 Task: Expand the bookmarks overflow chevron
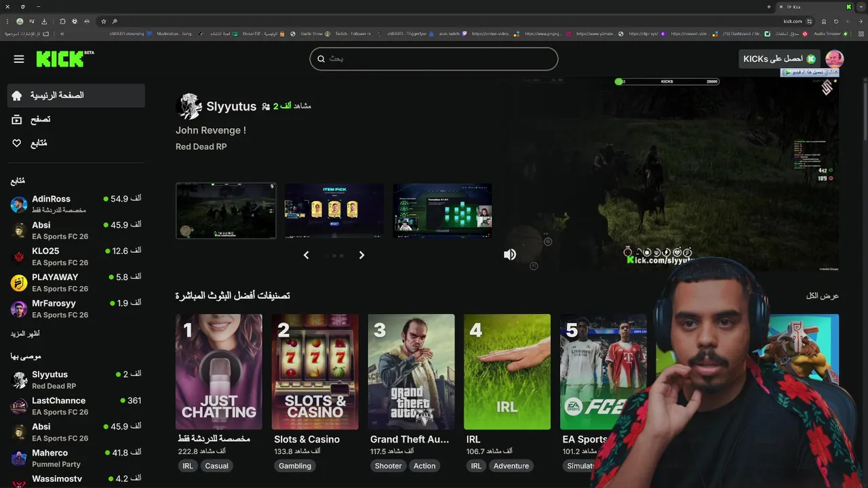click(x=62, y=34)
